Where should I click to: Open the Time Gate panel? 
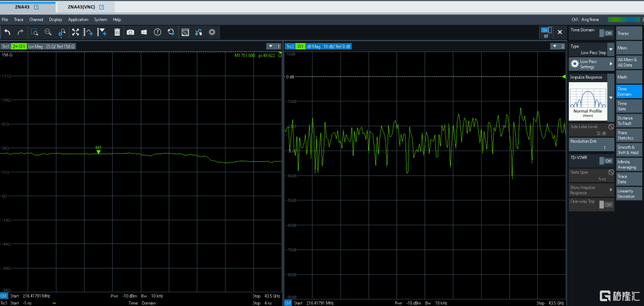(x=628, y=106)
